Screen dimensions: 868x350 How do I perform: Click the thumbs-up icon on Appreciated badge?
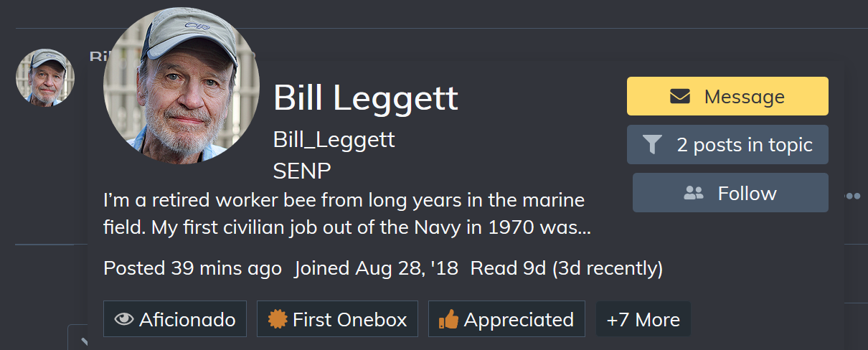[448, 319]
